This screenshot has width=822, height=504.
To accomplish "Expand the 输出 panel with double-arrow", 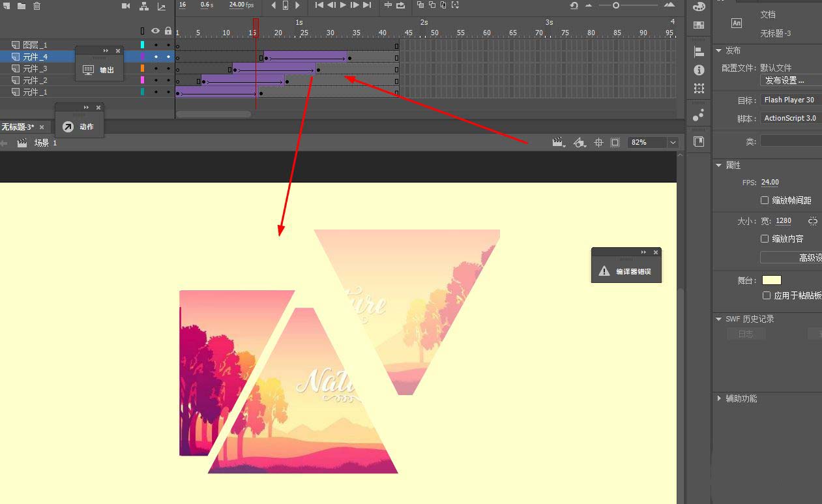I will 106,51.
